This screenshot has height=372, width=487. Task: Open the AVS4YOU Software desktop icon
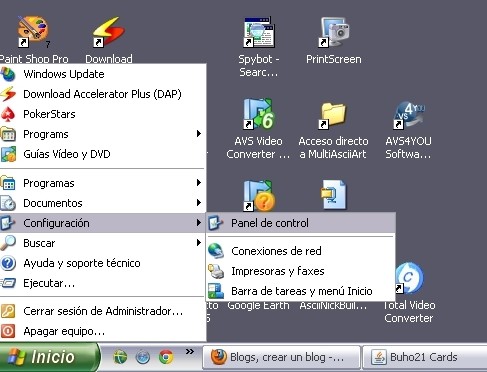click(x=410, y=114)
